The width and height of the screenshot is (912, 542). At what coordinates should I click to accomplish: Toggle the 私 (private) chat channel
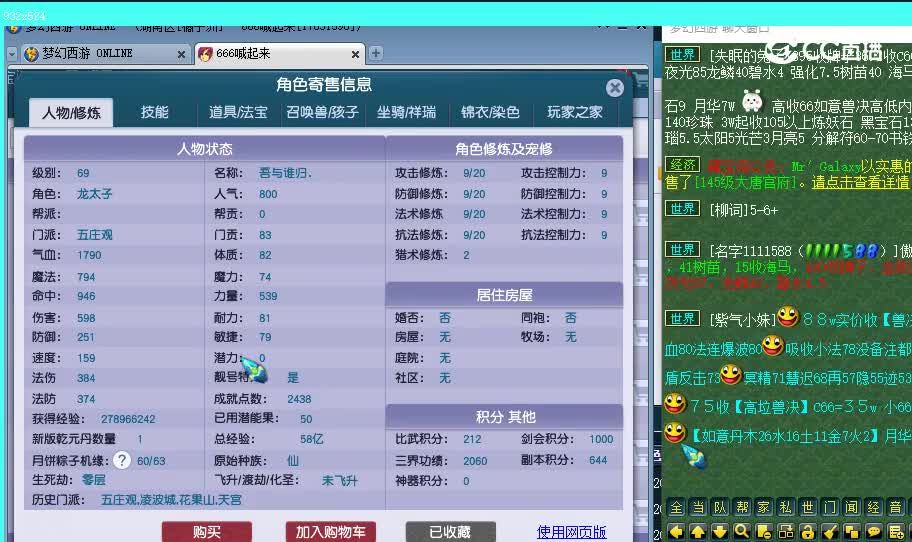[786, 508]
